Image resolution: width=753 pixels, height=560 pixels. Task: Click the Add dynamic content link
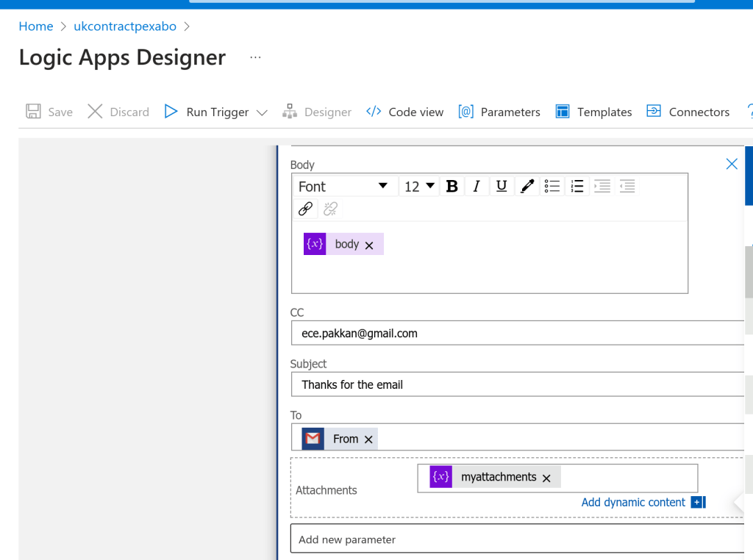point(633,503)
